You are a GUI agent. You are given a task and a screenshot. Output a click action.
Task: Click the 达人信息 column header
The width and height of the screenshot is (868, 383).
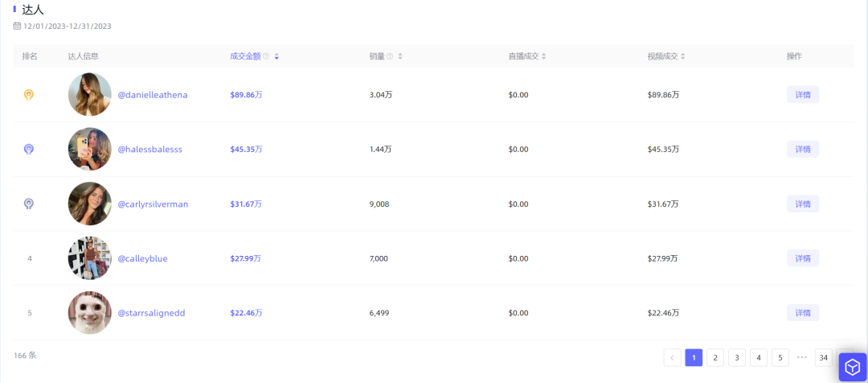tap(84, 56)
